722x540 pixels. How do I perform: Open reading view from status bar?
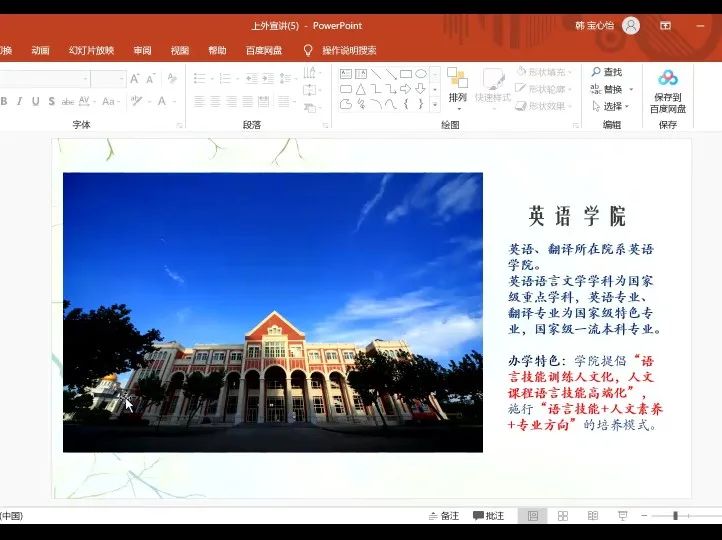click(x=593, y=516)
